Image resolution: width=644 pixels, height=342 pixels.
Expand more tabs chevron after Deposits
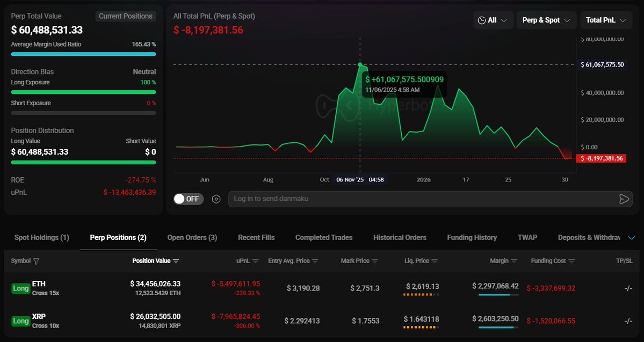[x=631, y=238]
